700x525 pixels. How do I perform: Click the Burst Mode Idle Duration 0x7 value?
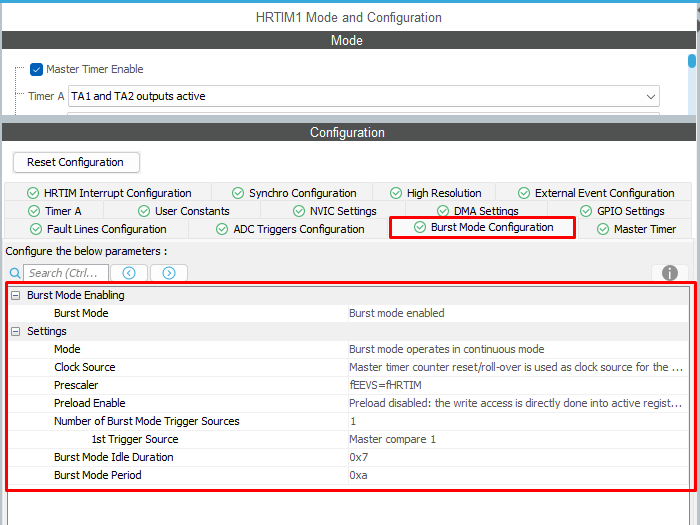[518, 457]
